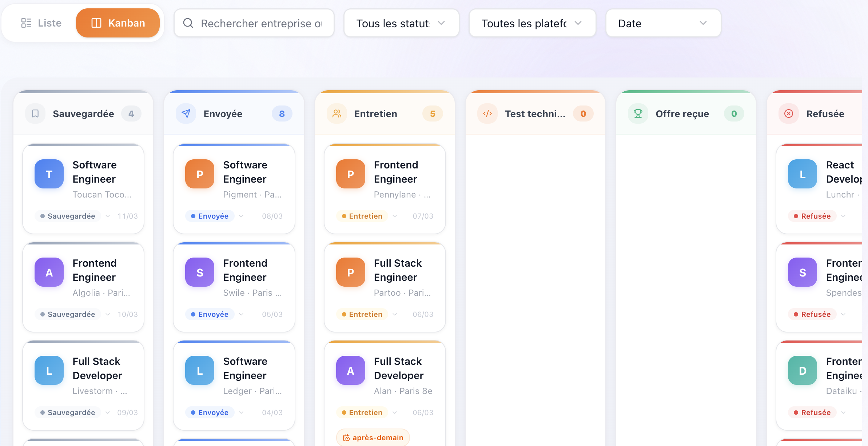Focus the 'Rechercher entreprise' search field
The width and height of the screenshot is (868, 446).
261,23
